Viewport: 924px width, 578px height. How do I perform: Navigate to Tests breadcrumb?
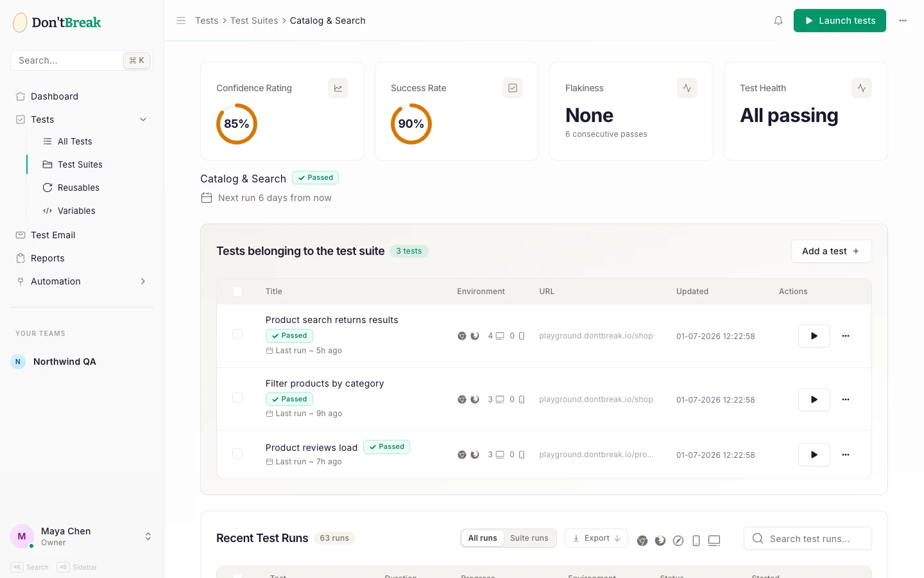[207, 21]
